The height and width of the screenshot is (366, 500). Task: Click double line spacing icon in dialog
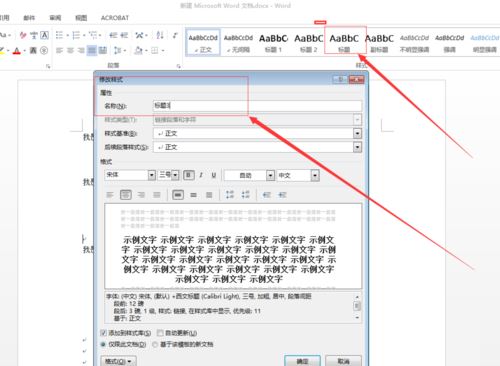(209, 195)
